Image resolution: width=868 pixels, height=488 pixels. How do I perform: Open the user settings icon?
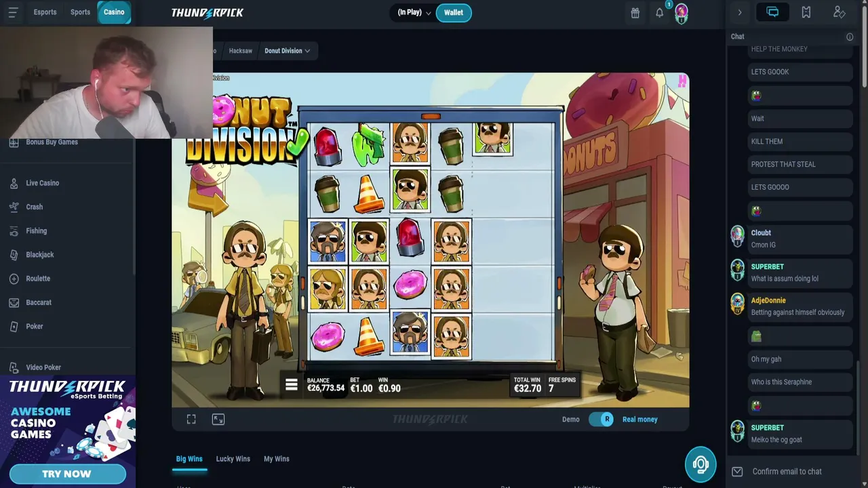[839, 12]
